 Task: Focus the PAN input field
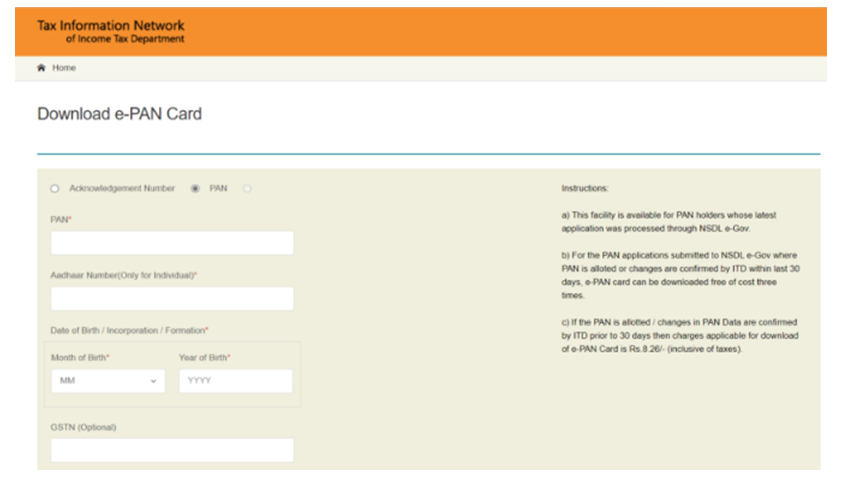point(172,243)
